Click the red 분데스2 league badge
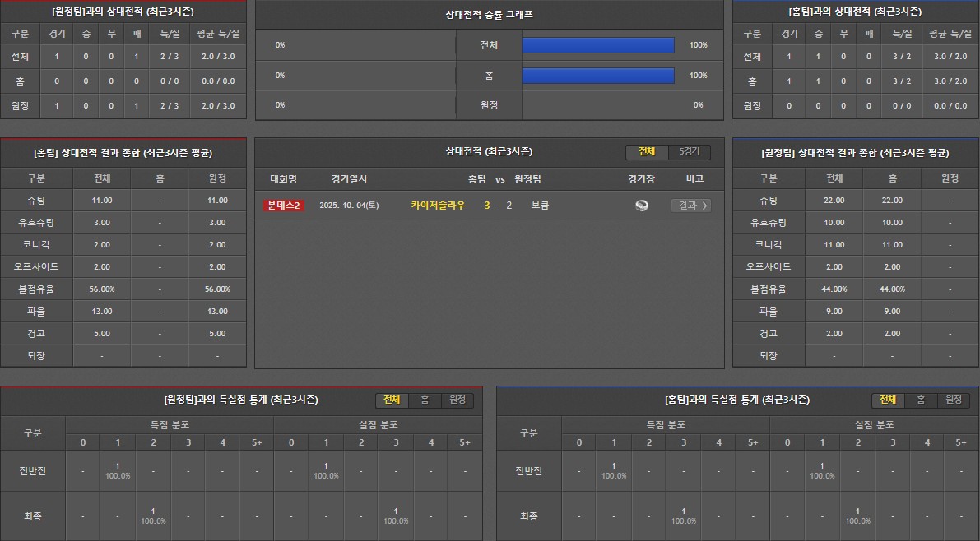The width and height of the screenshot is (980, 541). point(284,206)
